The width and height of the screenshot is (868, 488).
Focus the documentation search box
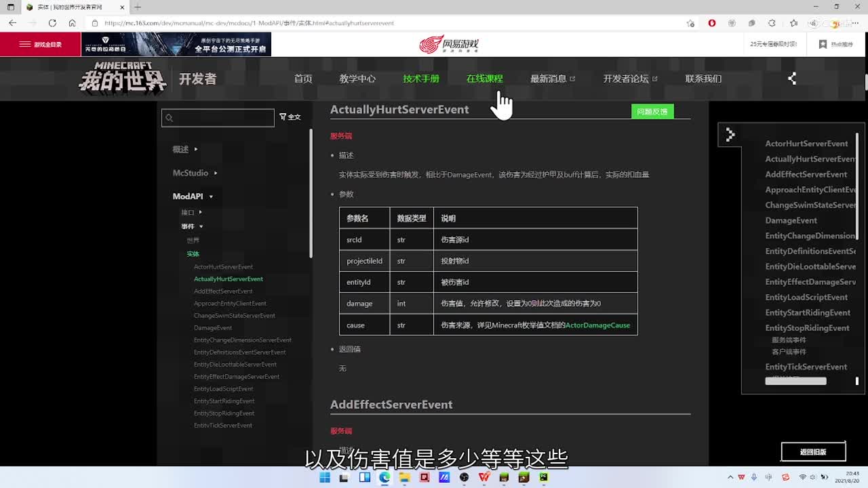click(x=218, y=118)
